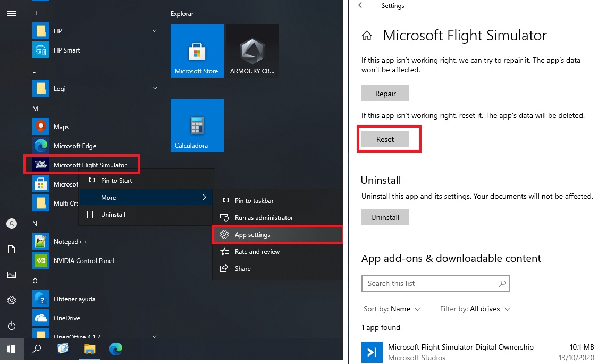Open the Calculadora tile
The width and height of the screenshot is (615, 364).
tap(197, 125)
